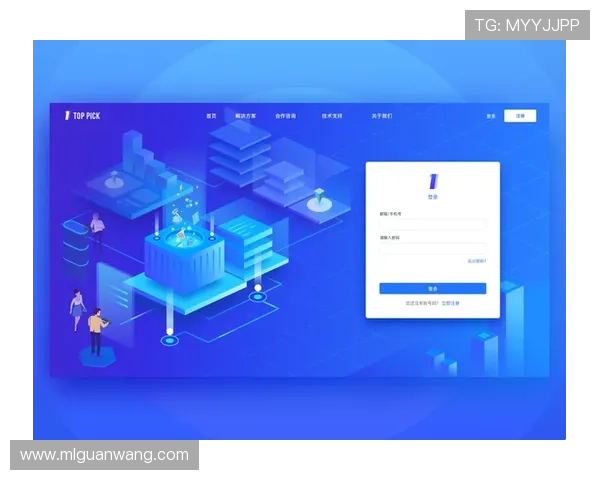Image resolution: width=600 pixels, height=480 pixels.
Task: Open the 解决方案 solutions nav item
Action: point(245,116)
